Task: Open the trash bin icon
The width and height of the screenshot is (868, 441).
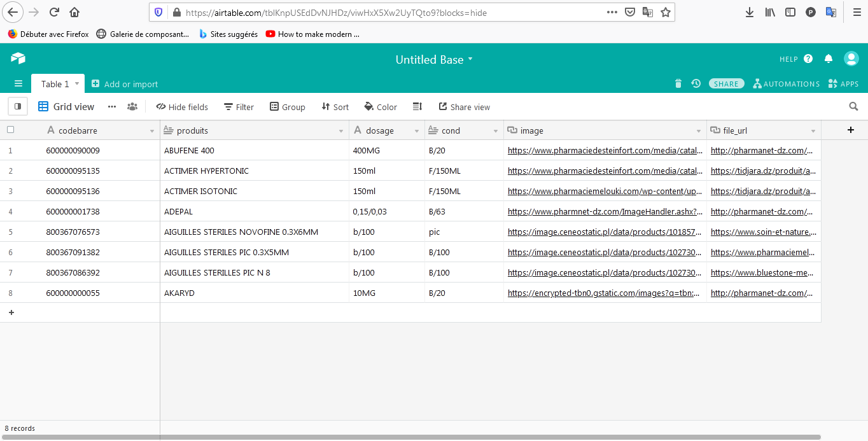Action: pyautogui.click(x=678, y=83)
